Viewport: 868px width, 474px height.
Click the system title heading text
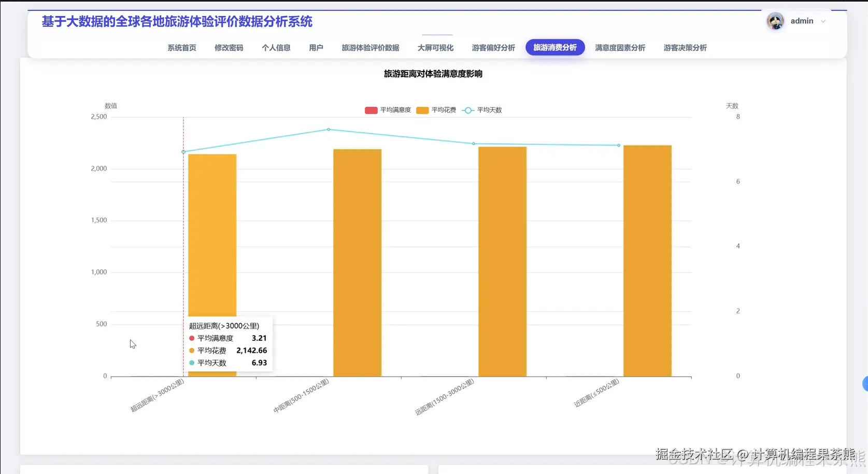tap(177, 22)
